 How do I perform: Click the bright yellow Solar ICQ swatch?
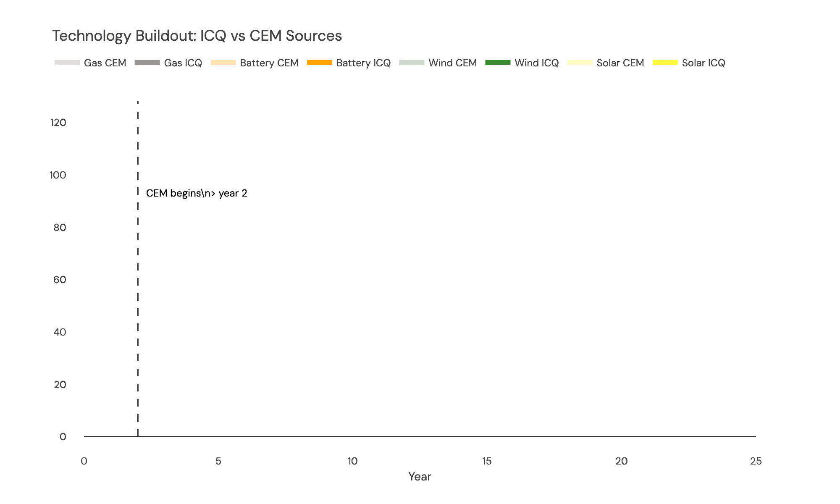tap(665, 63)
